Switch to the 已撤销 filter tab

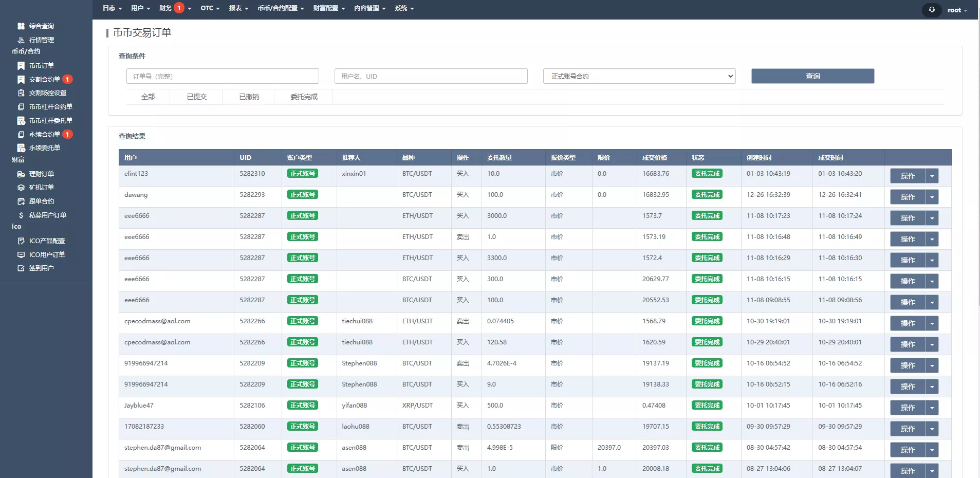pyautogui.click(x=249, y=97)
